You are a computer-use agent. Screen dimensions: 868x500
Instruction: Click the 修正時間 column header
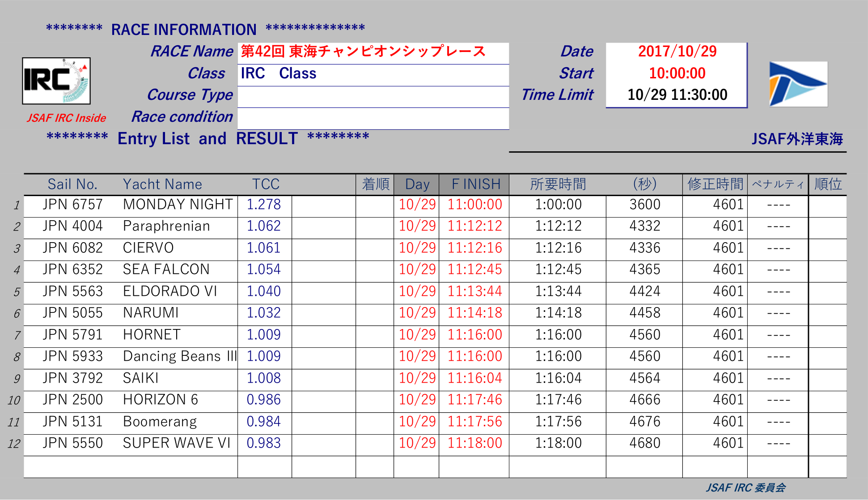(x=715, y=184)
